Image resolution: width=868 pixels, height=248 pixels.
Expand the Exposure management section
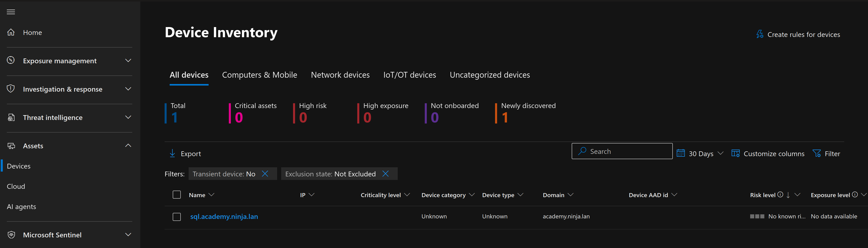128,61
